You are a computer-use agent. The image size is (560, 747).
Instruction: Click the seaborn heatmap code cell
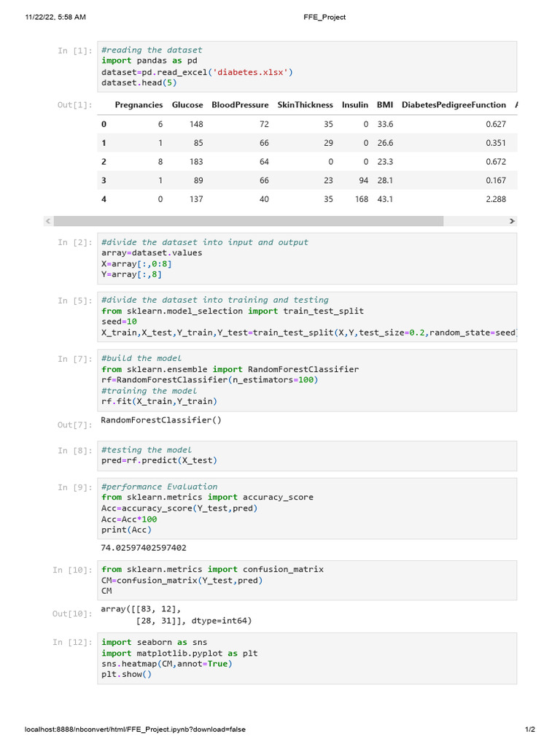(x=306, y=658)
